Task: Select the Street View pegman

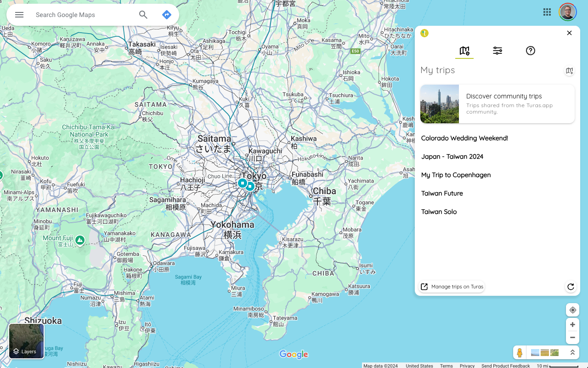Action: pos(520,353)
